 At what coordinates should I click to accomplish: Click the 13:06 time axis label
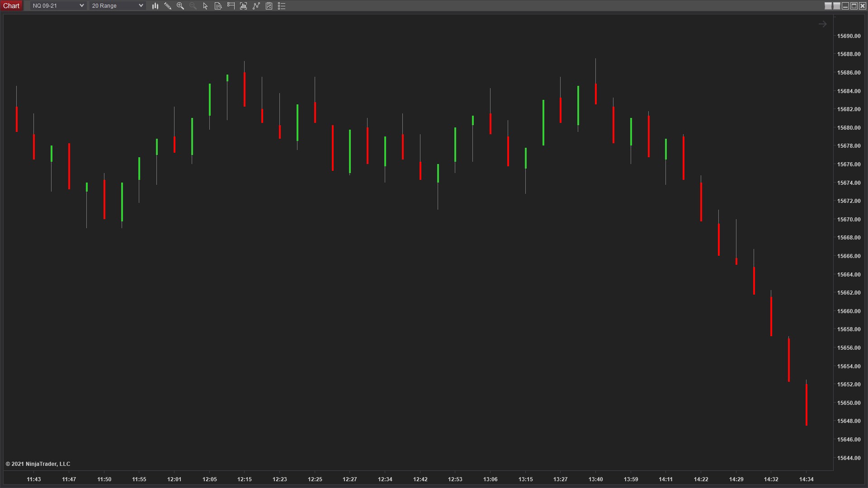pyautogui.click(x=491, y=479)
